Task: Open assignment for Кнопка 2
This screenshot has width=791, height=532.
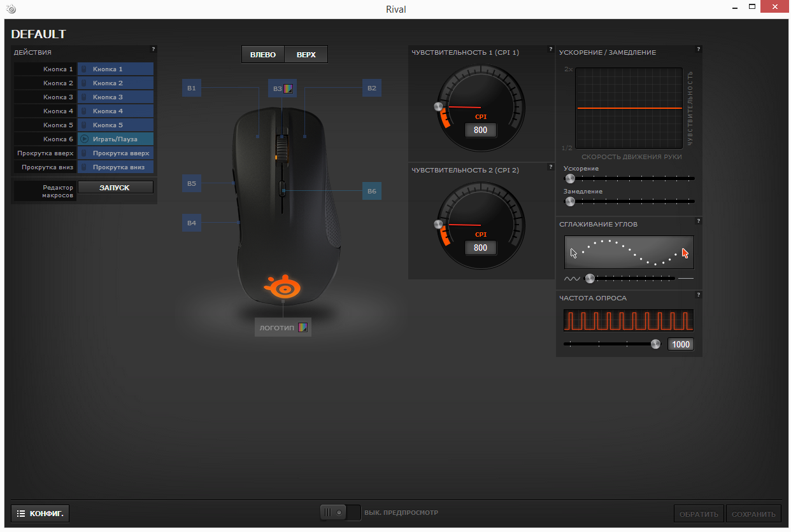Action: pyautogui.click(x=116, y=83)
